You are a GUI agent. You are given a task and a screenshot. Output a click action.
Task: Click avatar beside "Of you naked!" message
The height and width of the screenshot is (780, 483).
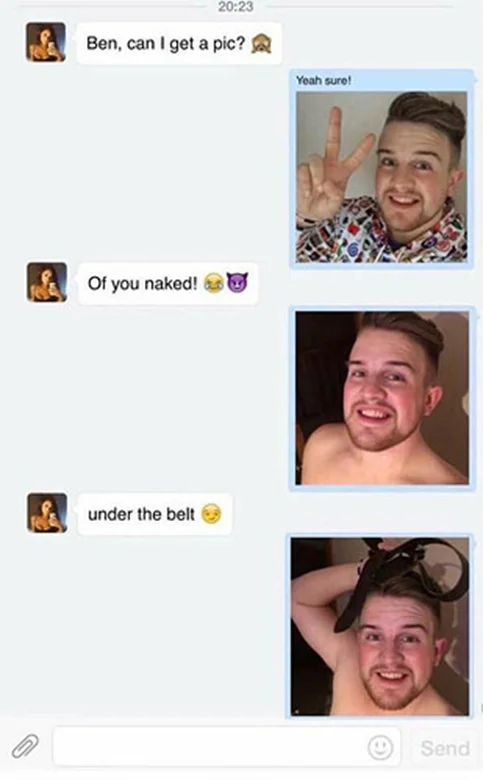click(47, 282)
